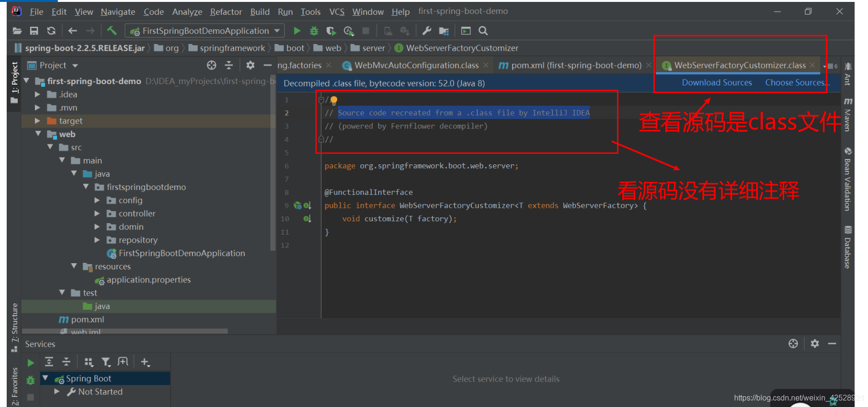Click Group By icon in Services toolbar
This screenshot has height=407, width=868.
click(89, 362)
